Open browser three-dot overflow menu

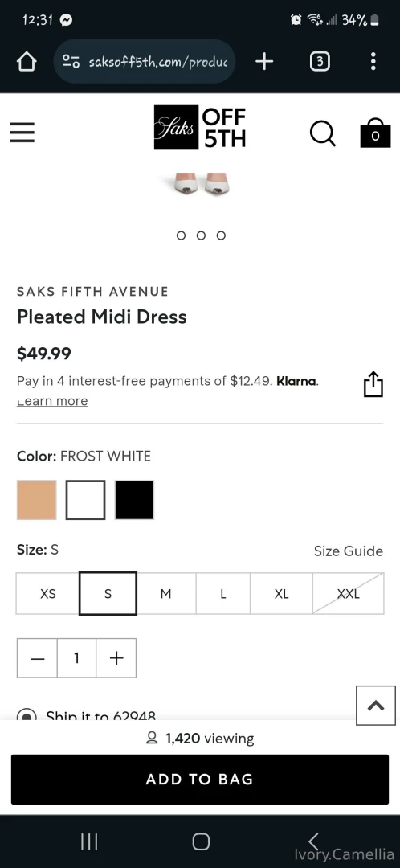pos(373,61)
